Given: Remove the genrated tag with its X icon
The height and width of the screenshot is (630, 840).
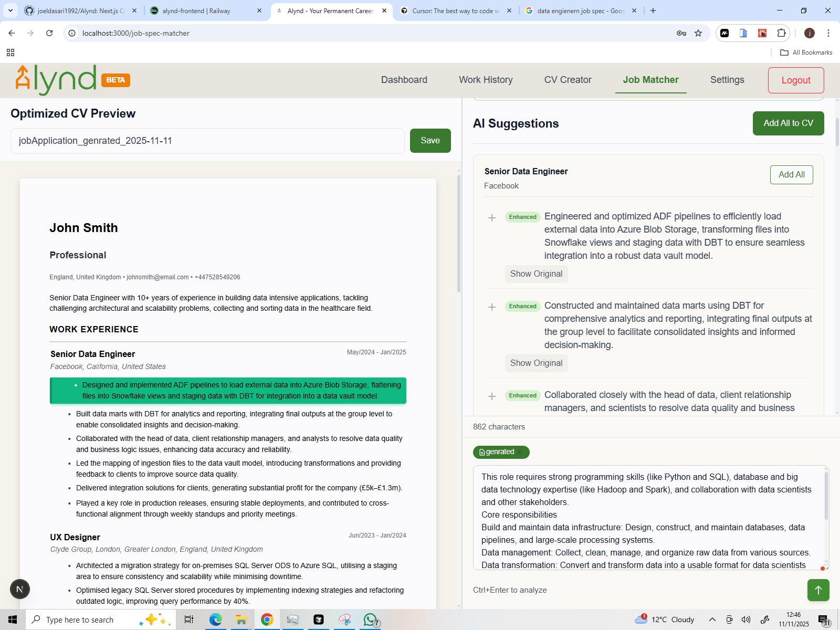Looking at the screenshot, I should click(x=519, y=452).
